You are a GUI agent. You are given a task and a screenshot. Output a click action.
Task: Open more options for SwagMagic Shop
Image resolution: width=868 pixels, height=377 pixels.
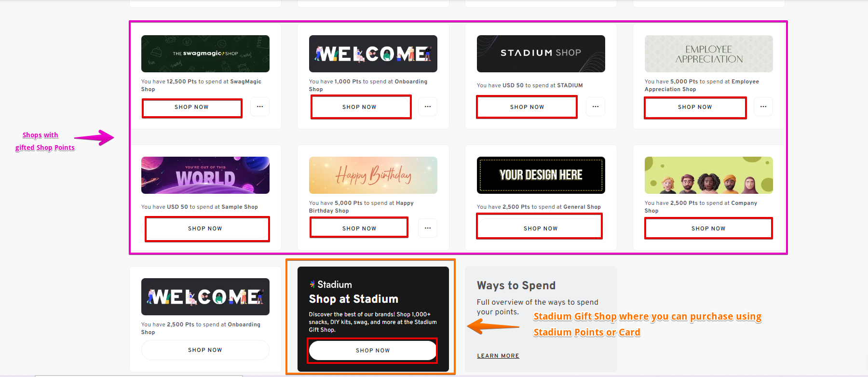260,107
